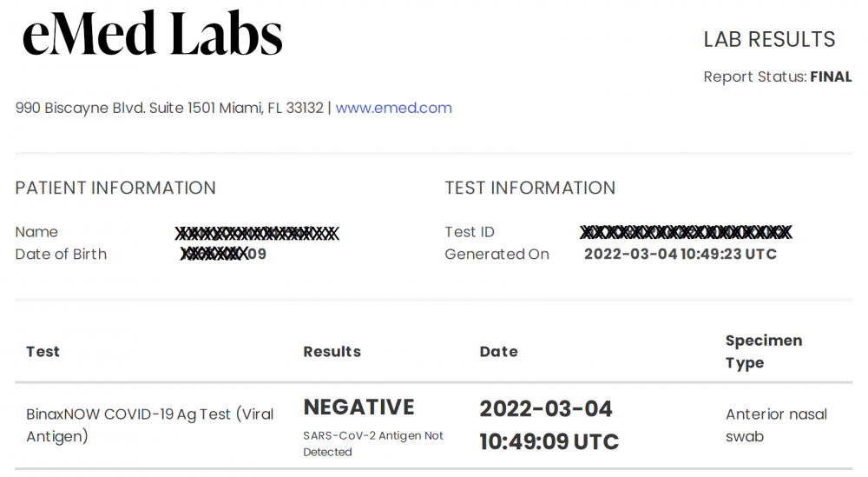Select the PATIENT INFORMATION heading
Screen dimensions: 868x477
(x=115, y=188)
